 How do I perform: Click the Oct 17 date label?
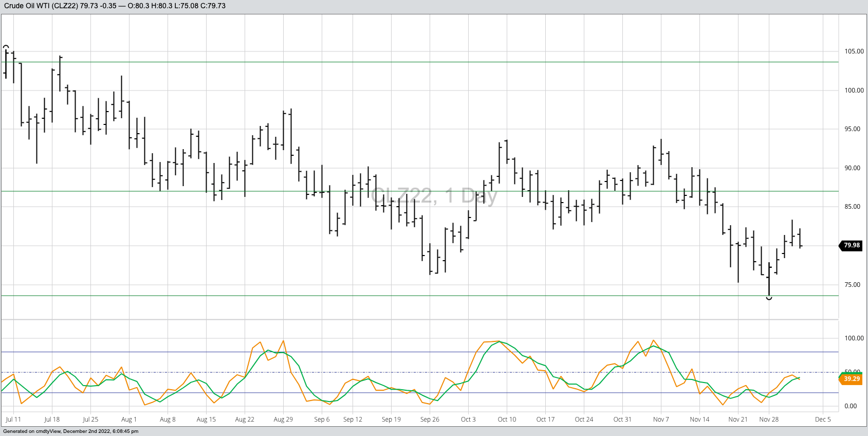point(545,420)
